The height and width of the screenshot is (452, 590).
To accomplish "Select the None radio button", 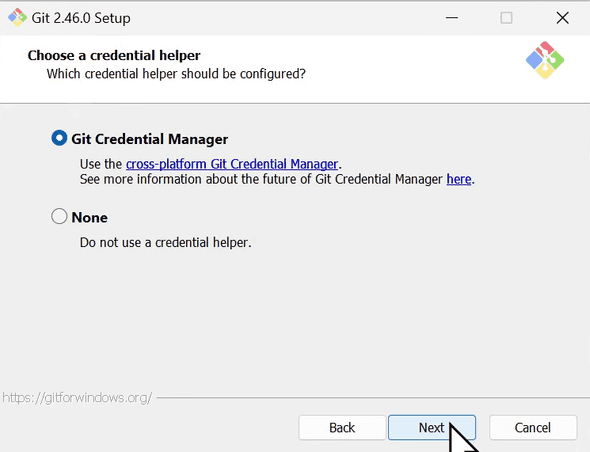I will [x=59, y=216].
